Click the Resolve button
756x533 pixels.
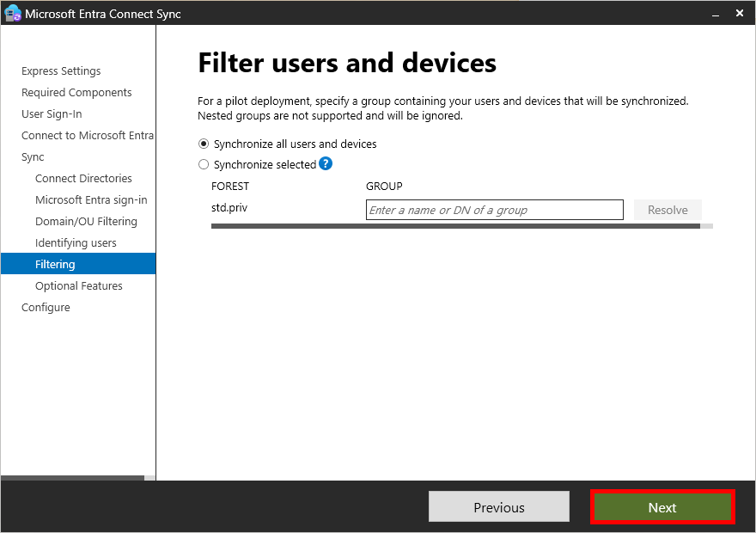(668, 210)
